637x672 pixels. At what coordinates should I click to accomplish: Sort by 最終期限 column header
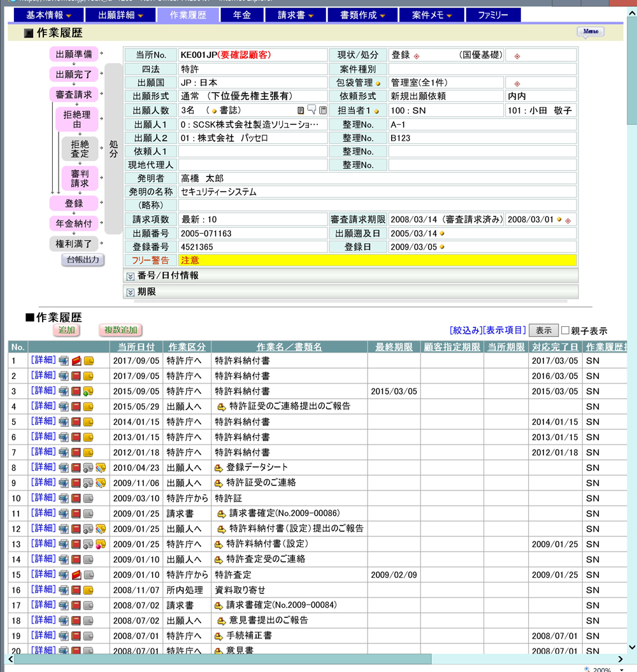(394, 347)
